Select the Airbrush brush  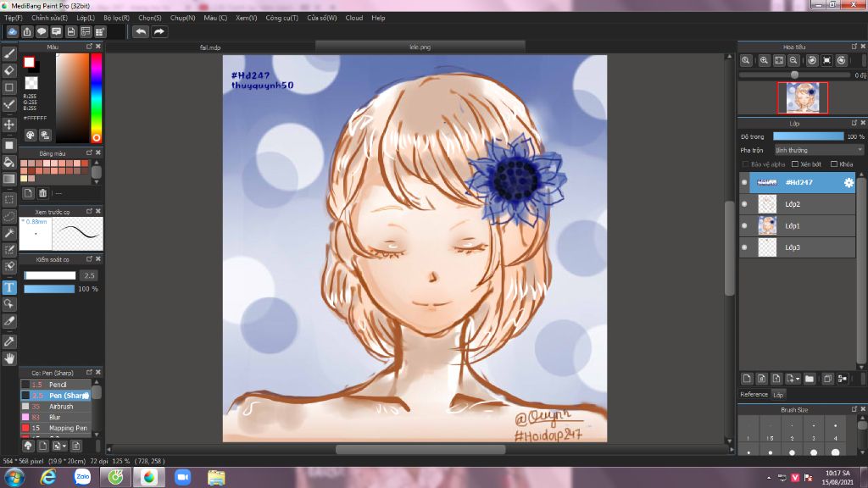[x=56, y=406]
